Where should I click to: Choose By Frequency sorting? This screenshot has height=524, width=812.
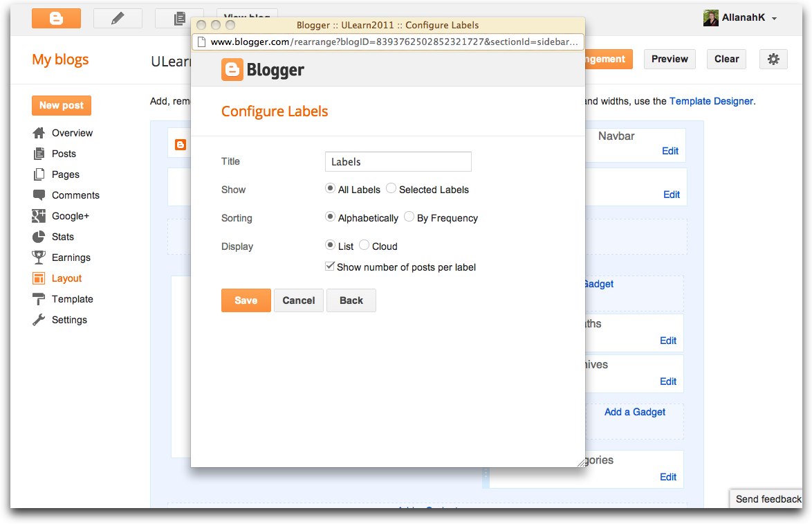pos(409,217)
